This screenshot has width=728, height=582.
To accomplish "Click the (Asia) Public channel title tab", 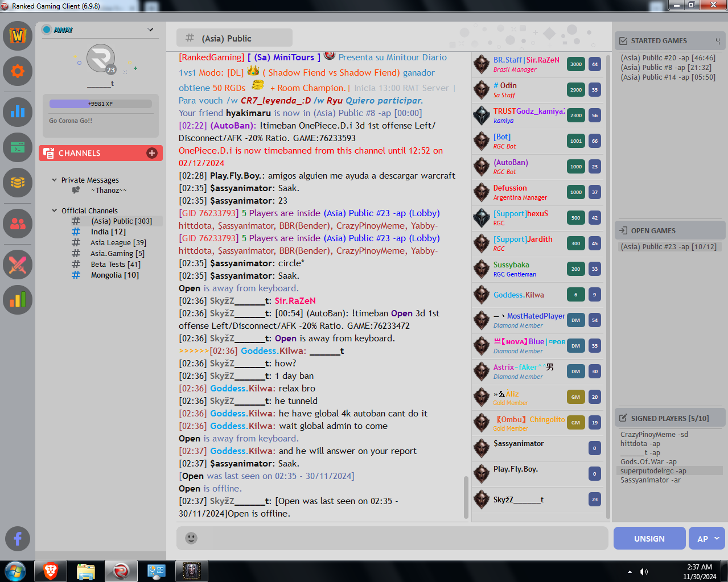I will (x=235, y=38).
